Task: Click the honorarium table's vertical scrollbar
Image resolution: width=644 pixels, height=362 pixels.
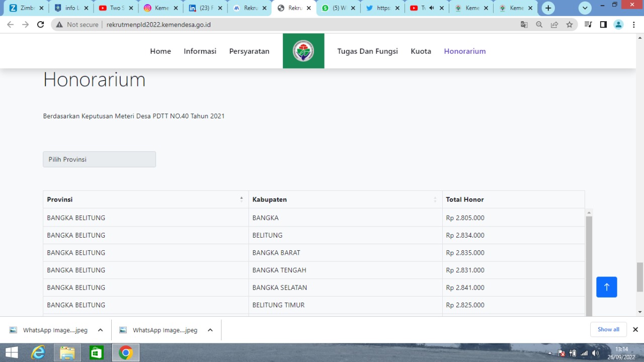Action: [x=589, y=262]
